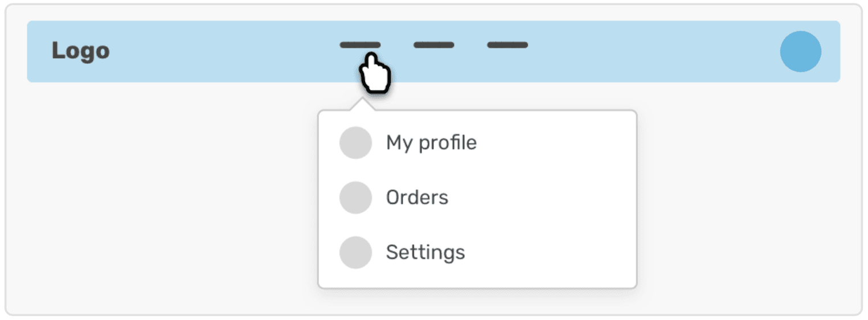
Task: Click dropdown's bottom padding below Settings
Action: click(476, 278)
